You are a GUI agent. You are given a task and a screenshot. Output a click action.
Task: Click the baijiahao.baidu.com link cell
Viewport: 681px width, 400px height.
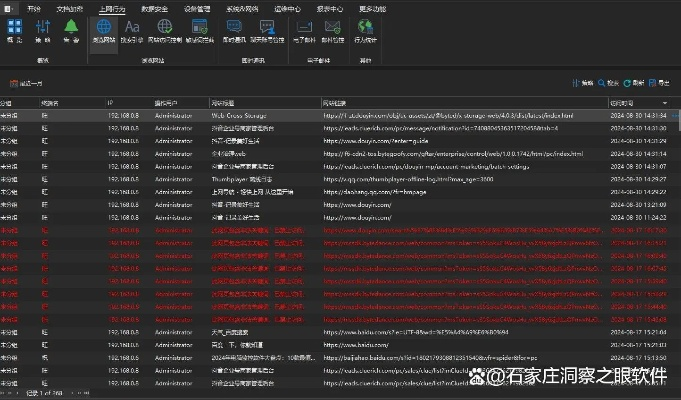(430, 358)
